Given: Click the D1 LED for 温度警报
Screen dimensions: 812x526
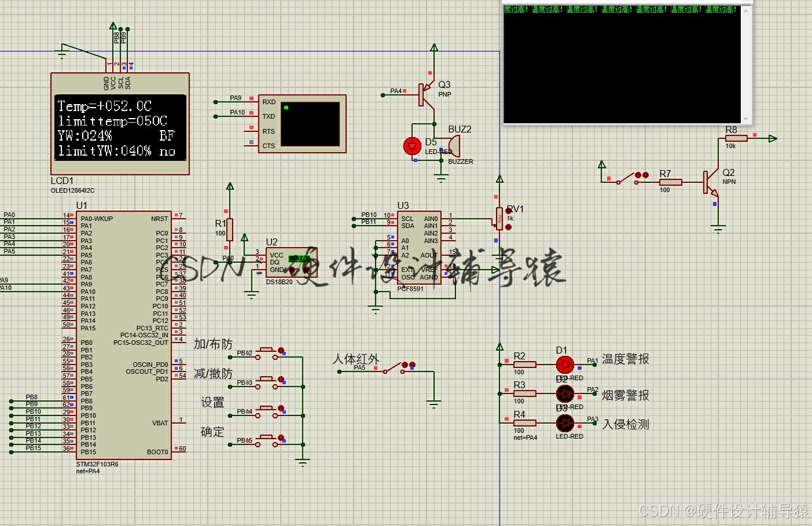Looking at the screenshot, I should [x=565, y=365].
